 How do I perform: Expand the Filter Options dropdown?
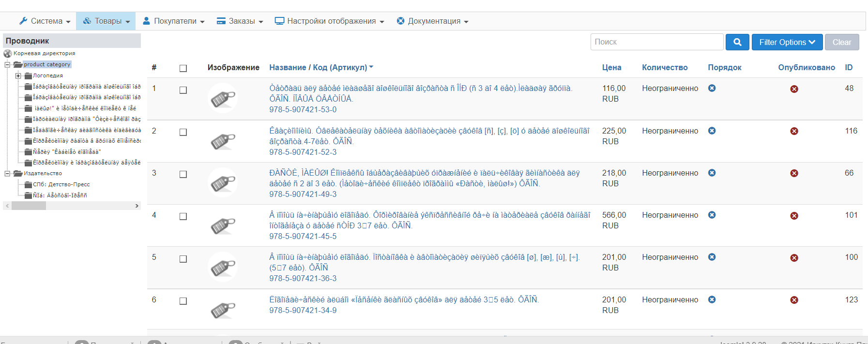[x=787, y=42]
